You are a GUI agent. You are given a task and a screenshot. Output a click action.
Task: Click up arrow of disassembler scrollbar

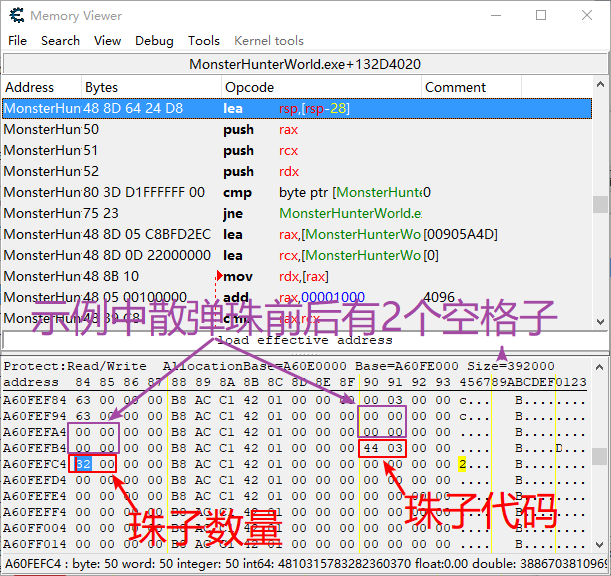pos(600,84)
